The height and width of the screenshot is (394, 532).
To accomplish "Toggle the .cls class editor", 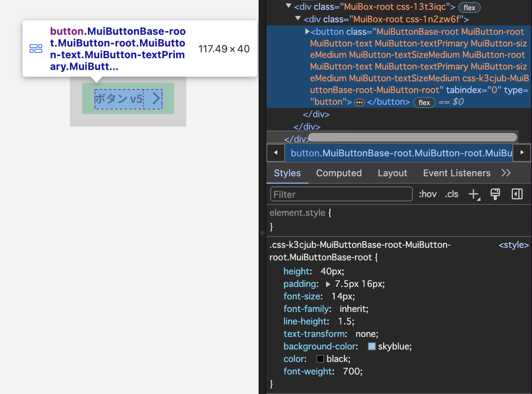I will (x=451, y=194).
